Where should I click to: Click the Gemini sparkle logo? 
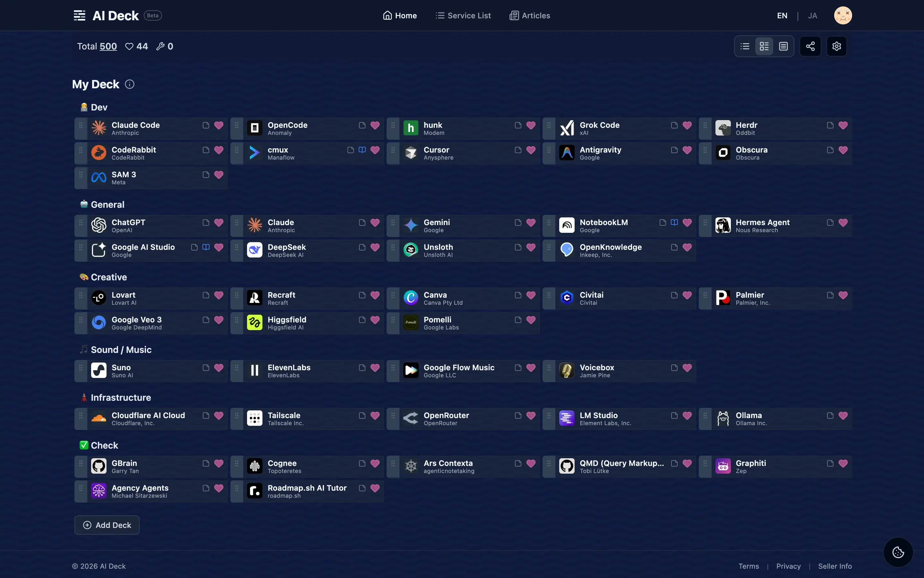(411, 225)
